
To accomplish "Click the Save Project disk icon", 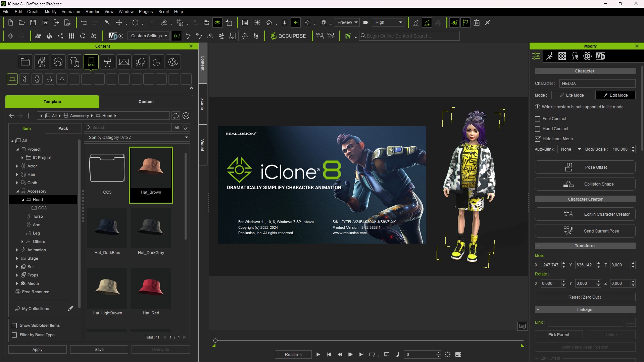I will pos(33,22).
